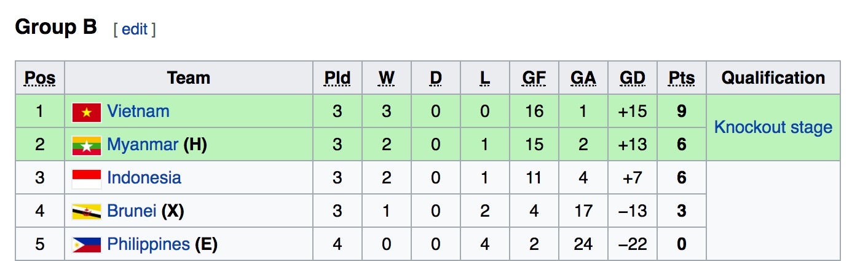Click the Brunei flag icon
This screenshot has width=868, height=261.
pos(86,212)
